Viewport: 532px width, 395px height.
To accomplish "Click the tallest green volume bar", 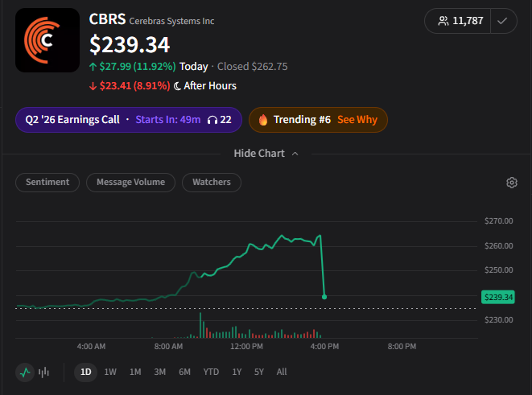I will pos(200,325).
